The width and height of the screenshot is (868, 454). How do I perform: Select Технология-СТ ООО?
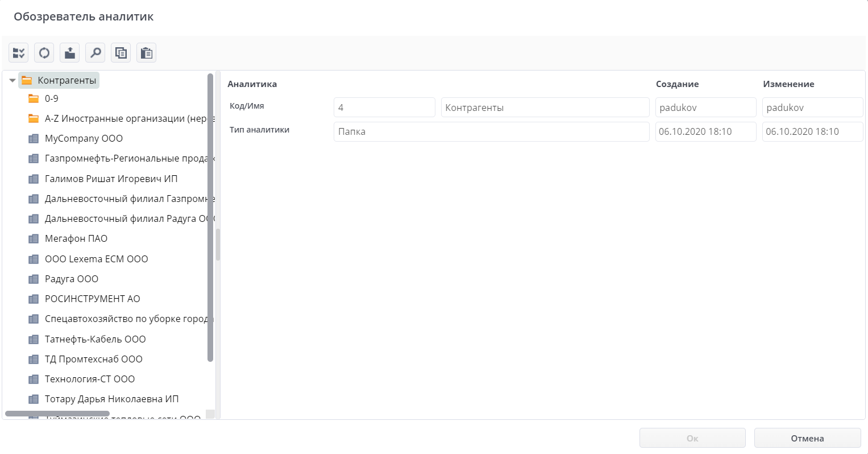[90, 379]
